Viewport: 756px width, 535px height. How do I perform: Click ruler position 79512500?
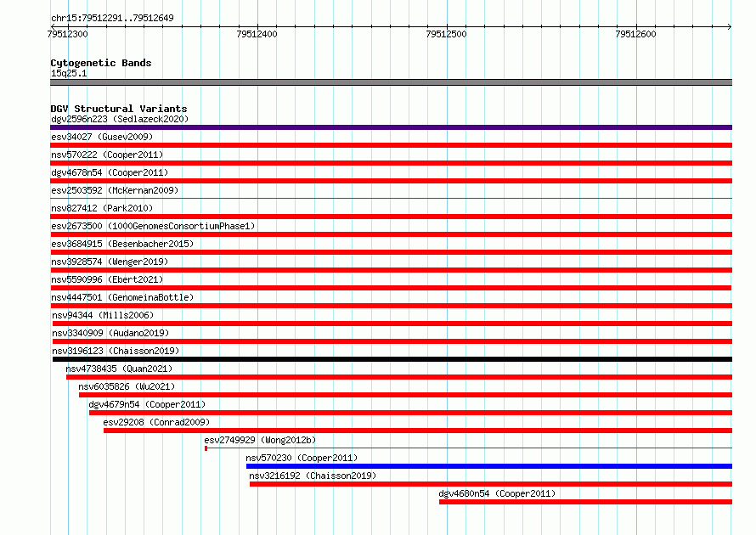[447, 34]
